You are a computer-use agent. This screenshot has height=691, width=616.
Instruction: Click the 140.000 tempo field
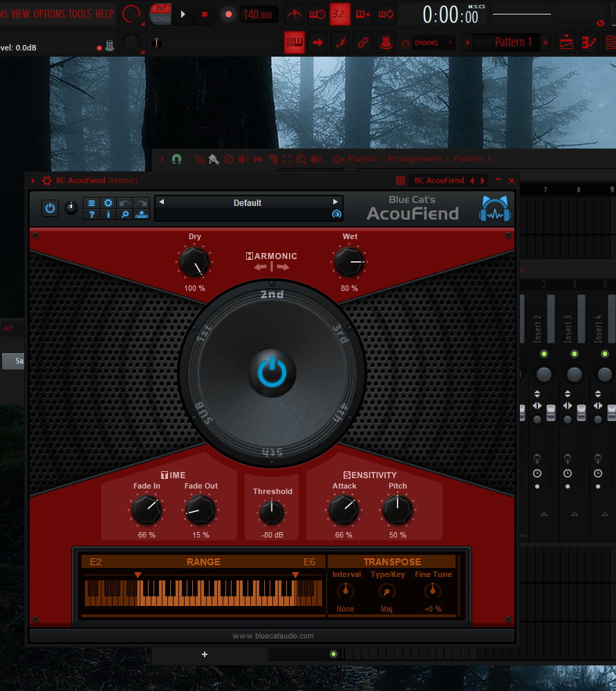pyautogui.click(x=259, y=15)
